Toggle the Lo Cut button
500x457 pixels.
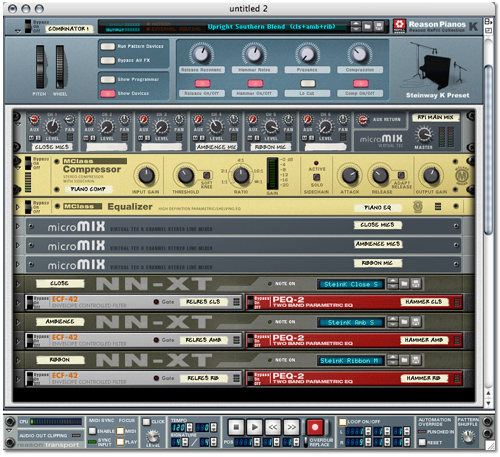308,83
